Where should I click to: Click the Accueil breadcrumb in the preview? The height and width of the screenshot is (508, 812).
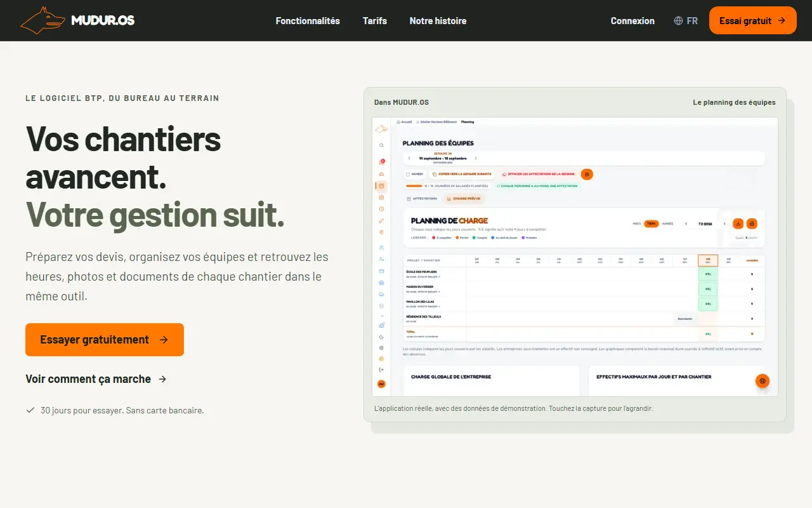[404, 122]
